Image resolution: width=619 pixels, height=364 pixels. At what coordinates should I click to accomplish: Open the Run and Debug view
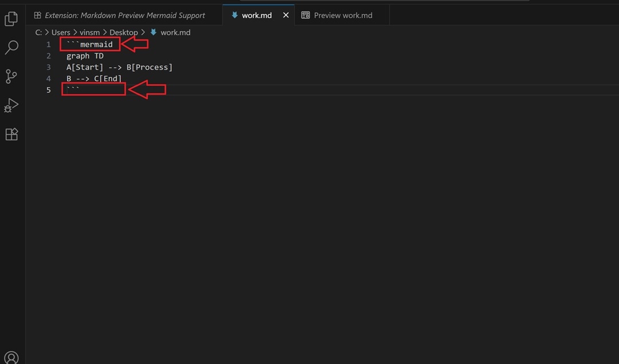click(x=11, y=105)
